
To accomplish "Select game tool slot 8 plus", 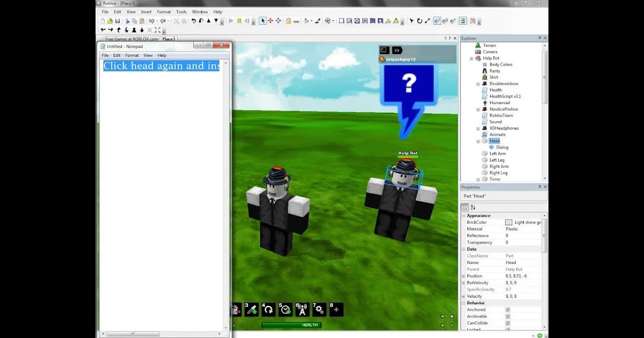I will click(x=336, y=310).
